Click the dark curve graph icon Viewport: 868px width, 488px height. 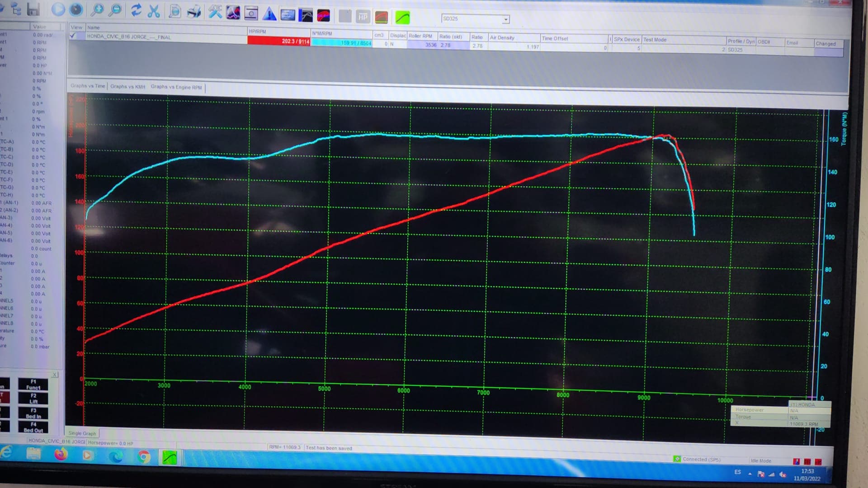click(306, 15)
